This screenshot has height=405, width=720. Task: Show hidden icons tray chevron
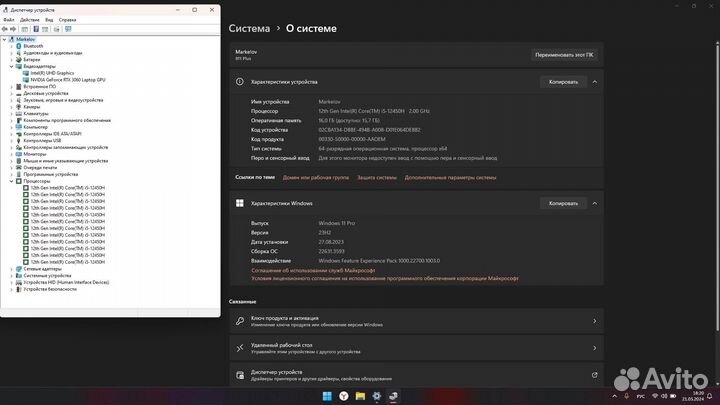click(614, 396)
